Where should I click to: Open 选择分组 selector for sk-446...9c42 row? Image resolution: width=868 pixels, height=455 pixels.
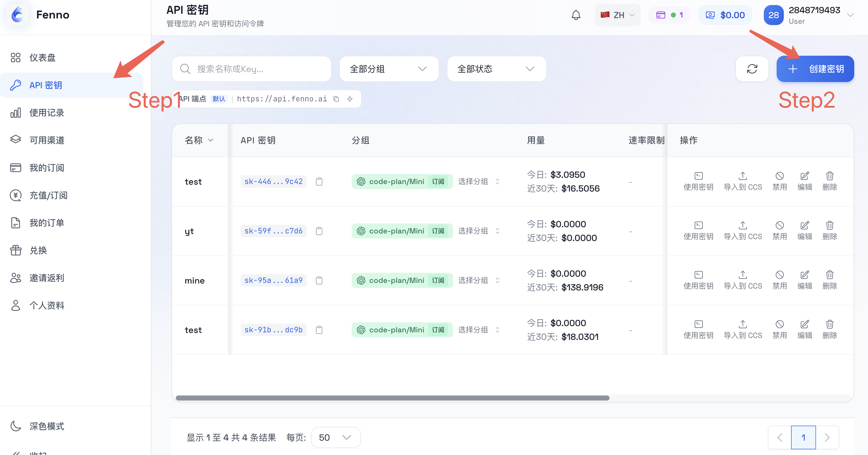click(x=478, y=182)
